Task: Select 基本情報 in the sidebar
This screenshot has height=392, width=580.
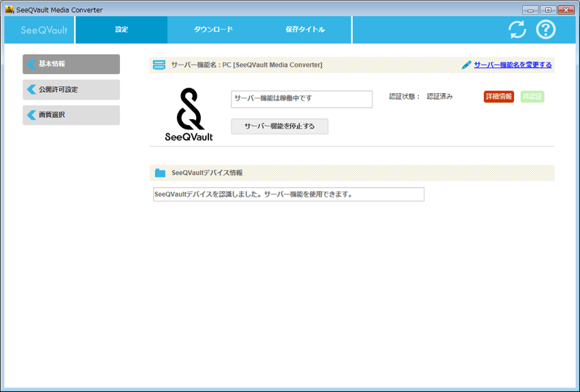Action: 71,65
